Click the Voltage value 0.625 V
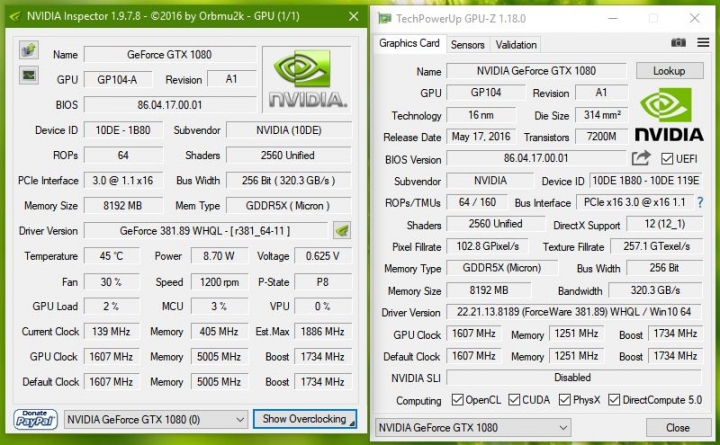Viewport: 720px width, 445px height. (323, 256)
